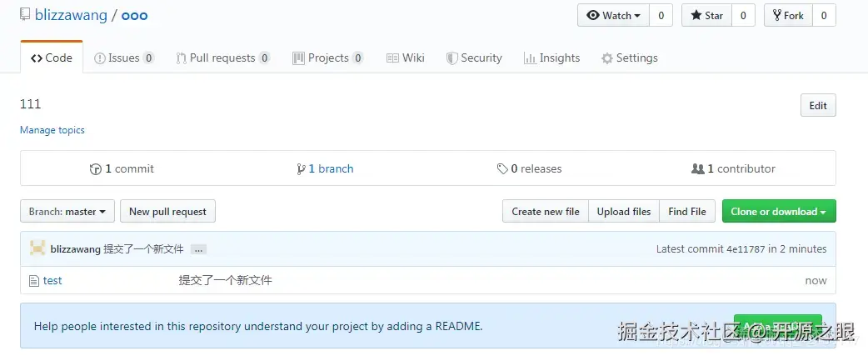Open the Pull requests tab
868x356 pixels.
[222, 58]
